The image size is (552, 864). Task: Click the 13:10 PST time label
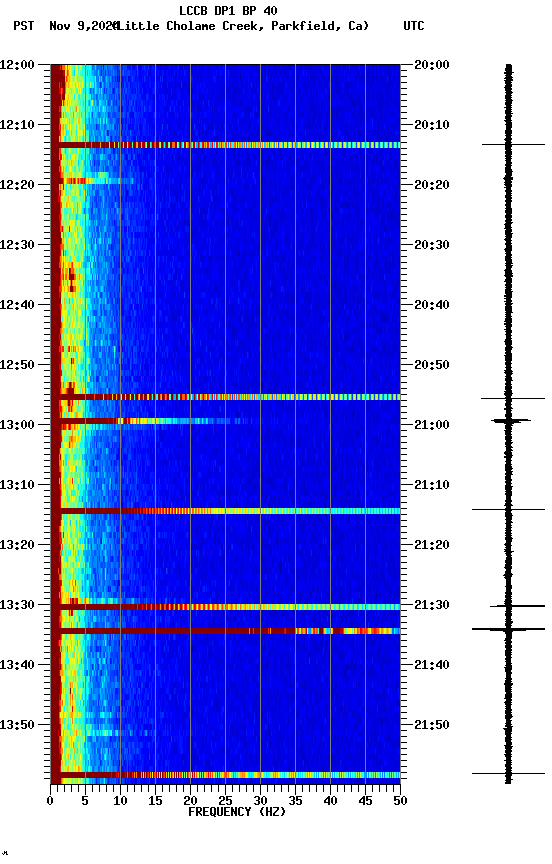point(17,485)
